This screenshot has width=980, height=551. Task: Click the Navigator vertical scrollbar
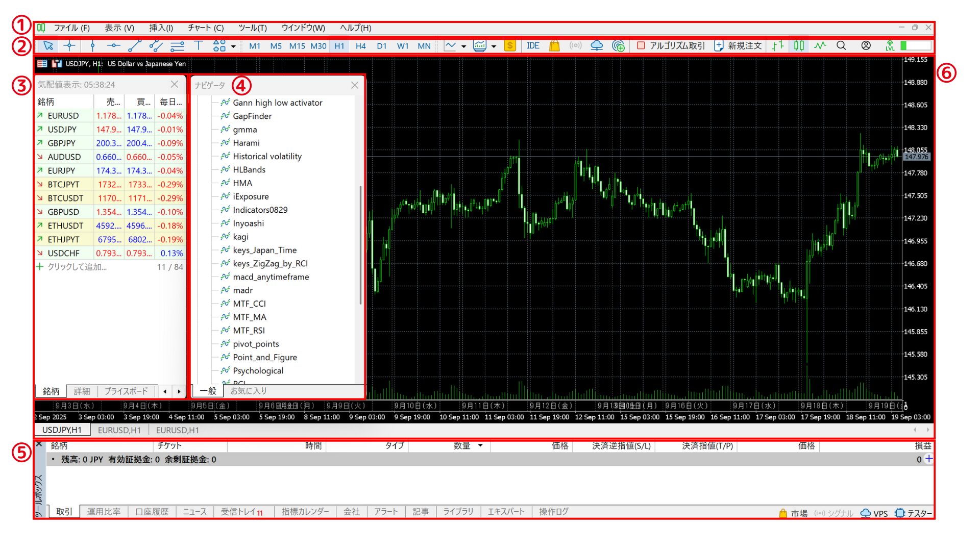360,245
